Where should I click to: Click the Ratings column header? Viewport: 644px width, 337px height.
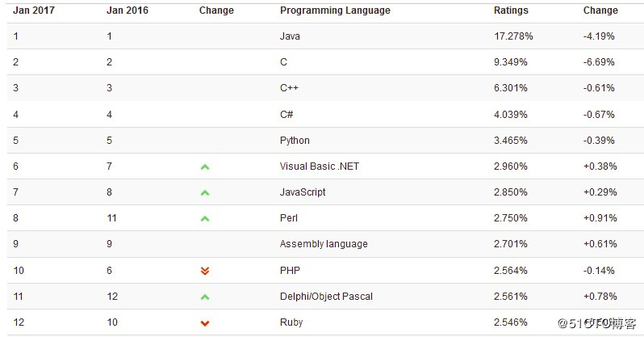point(511,11)
